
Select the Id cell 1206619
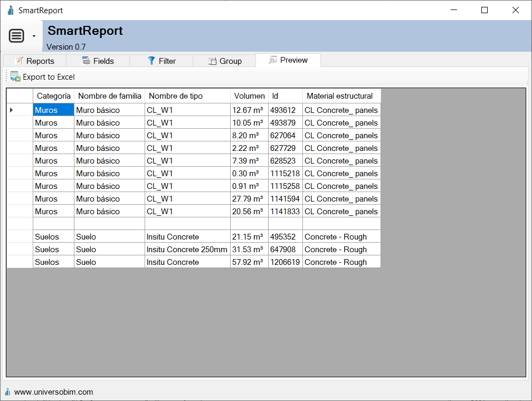pyautogui.click(x=286, y=262)
